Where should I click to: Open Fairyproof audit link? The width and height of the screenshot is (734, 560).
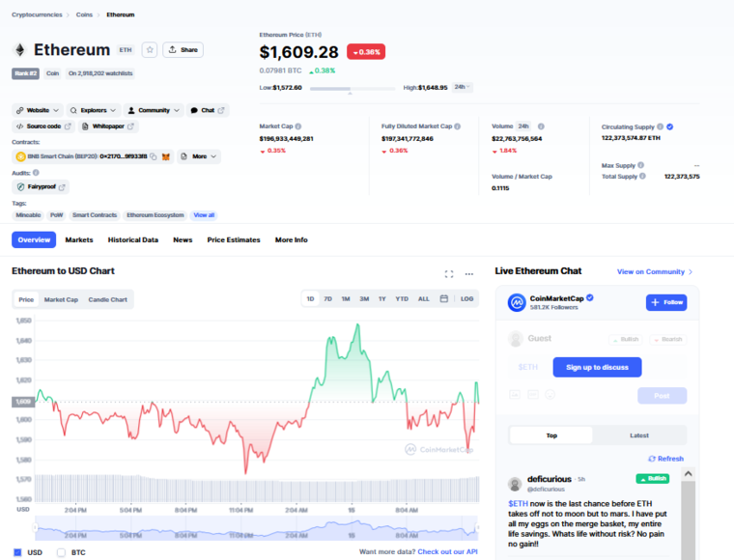(x=41, y=186)
